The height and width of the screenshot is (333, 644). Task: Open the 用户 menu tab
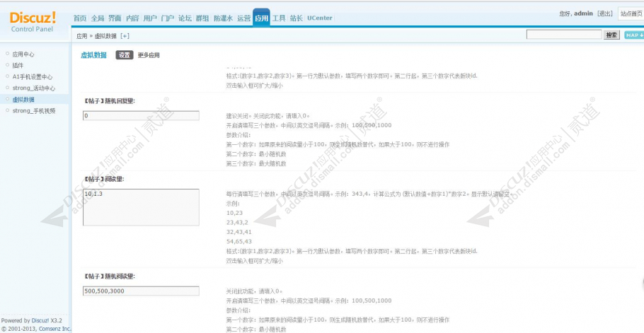click(x=150, y=18)
